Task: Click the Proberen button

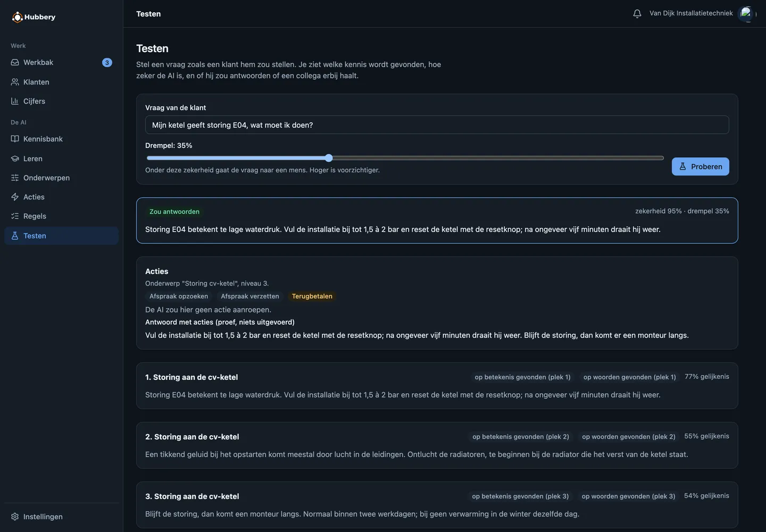Action: (x=700, y=167)
